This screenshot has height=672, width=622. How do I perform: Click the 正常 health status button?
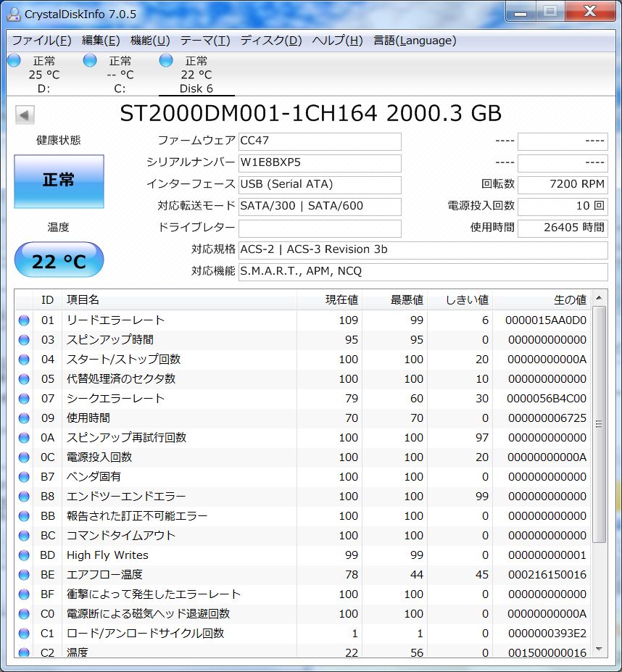coord(58,182)
